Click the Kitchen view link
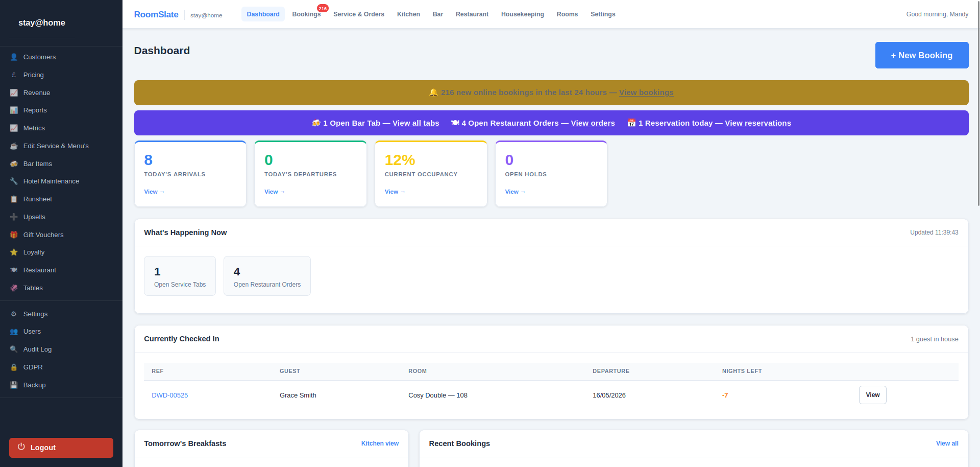 pyautogui.click(x=380, y=443)
